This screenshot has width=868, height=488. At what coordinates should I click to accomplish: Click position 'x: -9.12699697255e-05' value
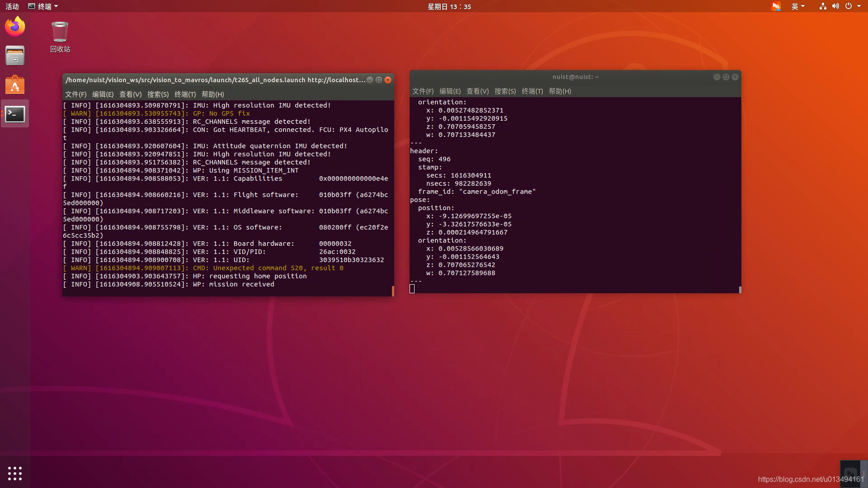pyautogui.click(x=469, y=216)
